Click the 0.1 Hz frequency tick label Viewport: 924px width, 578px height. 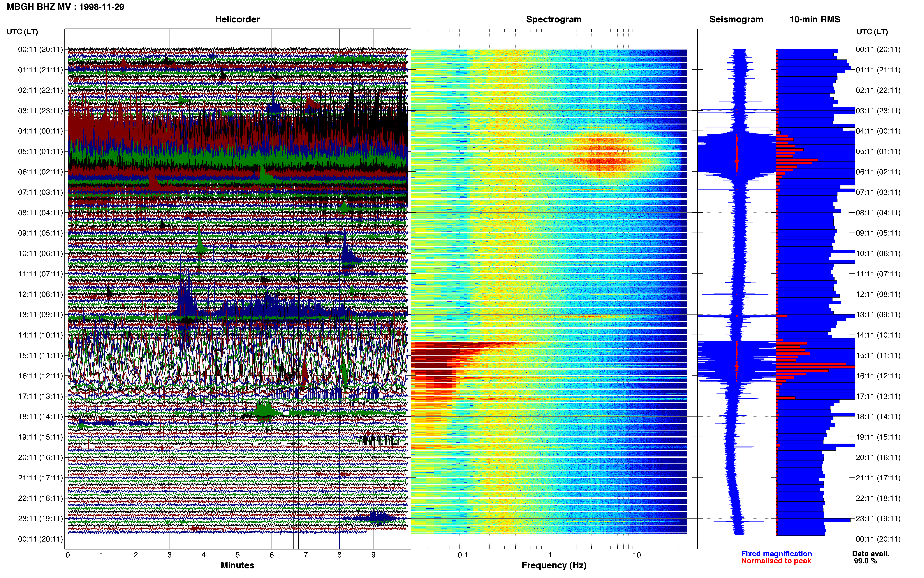pyautogui.click(x=463, y=555)
